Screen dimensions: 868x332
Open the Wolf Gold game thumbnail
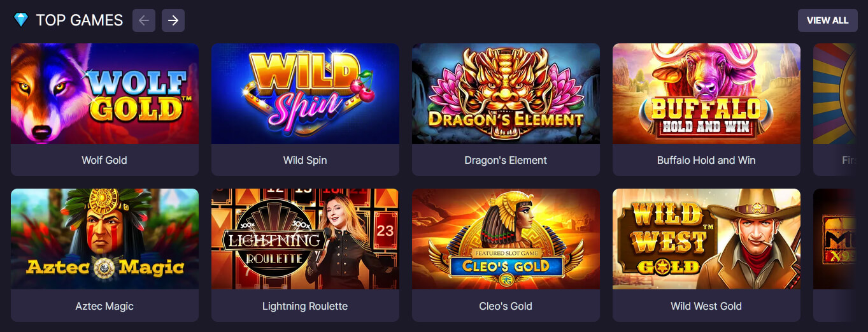[104, 94]
